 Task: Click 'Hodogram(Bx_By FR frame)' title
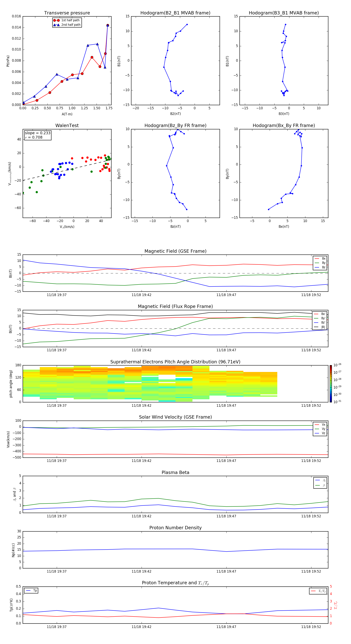[284, 125]
